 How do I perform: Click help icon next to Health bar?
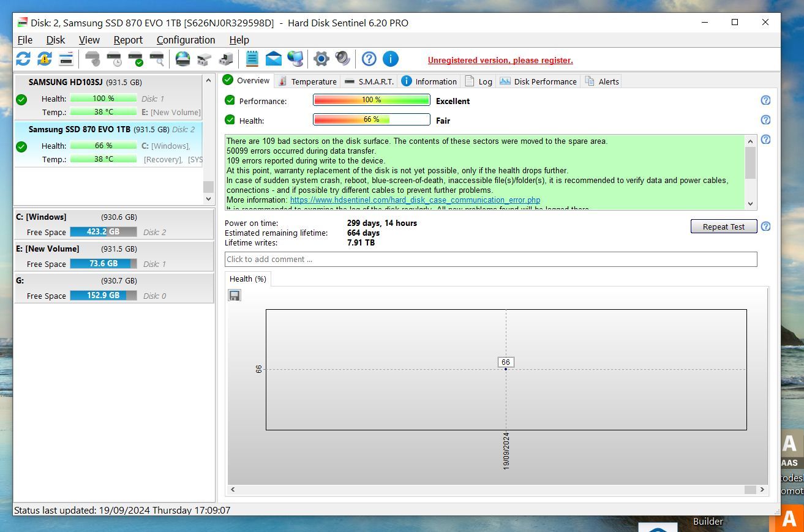click(765, 120)
